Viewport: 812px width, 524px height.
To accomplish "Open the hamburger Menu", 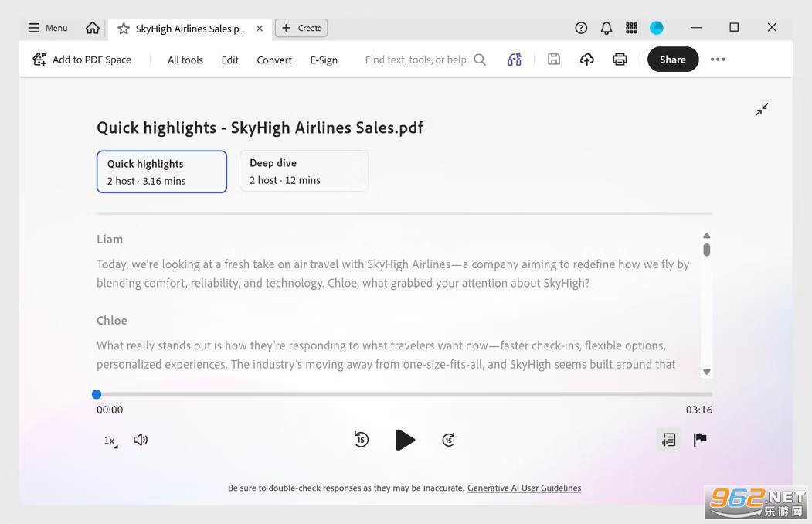I will point(48,28).
